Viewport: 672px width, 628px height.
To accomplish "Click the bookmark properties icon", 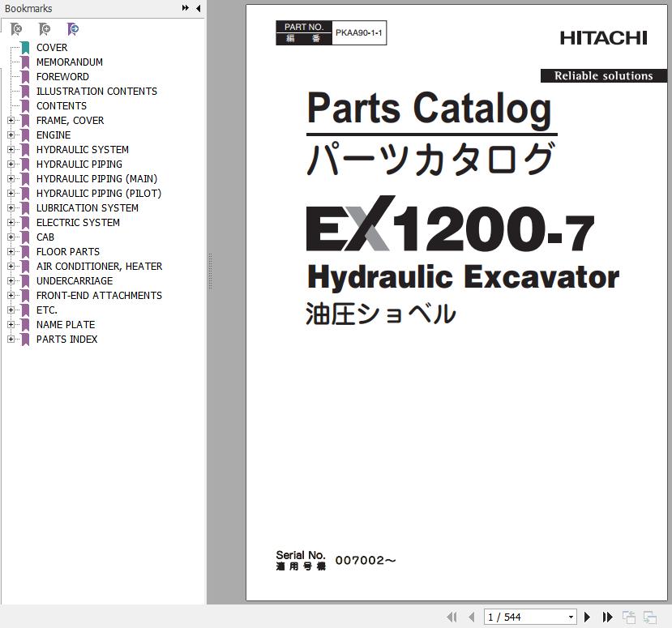I will click(x=73, y=29).
